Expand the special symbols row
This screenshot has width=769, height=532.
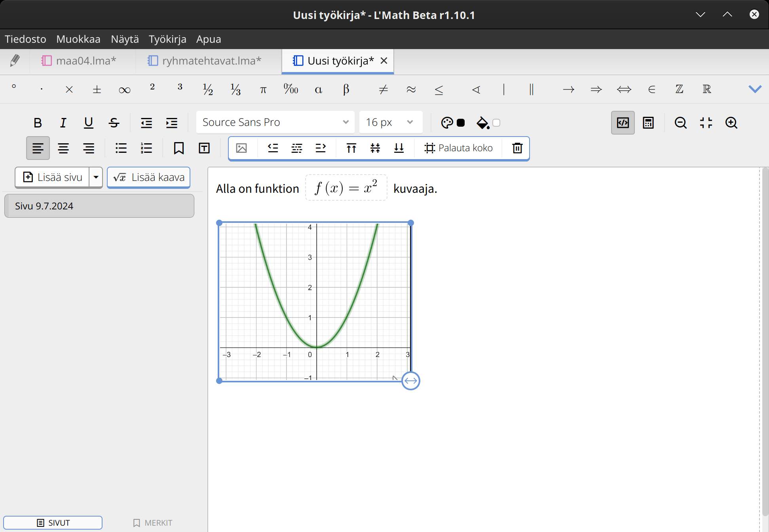[755, 89]
